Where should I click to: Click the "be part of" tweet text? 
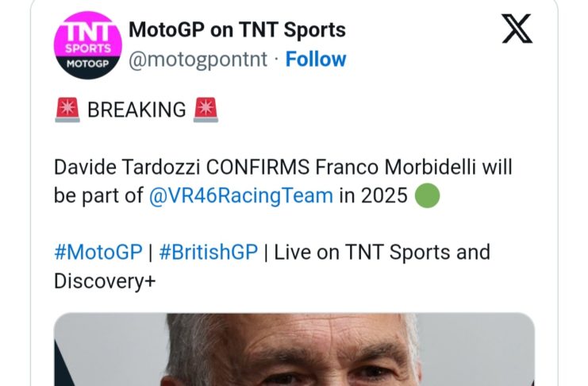coord(98,195)
